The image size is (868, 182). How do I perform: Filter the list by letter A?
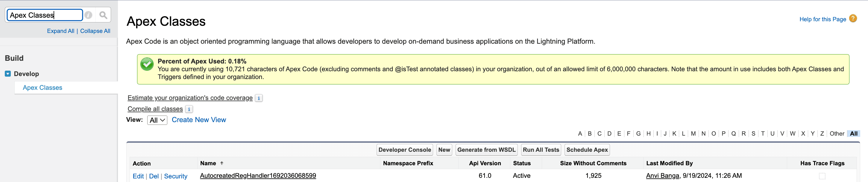click(580, 134)
